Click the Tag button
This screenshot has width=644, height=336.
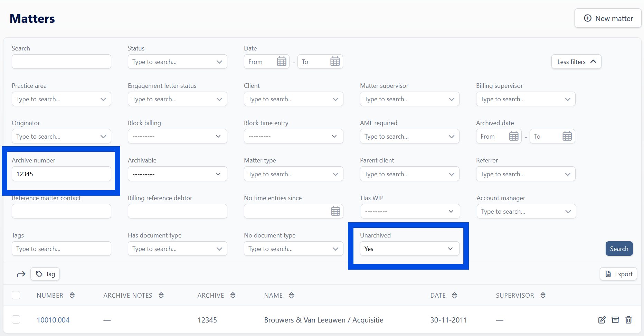pos(45,274)
